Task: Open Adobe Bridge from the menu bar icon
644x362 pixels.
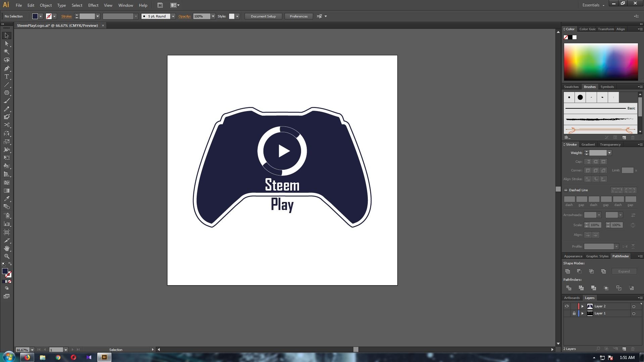Action: point(160,5)
